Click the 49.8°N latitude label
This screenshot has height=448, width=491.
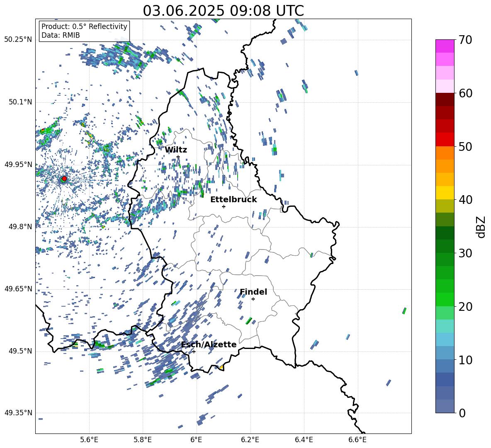(x=21, y=227)
